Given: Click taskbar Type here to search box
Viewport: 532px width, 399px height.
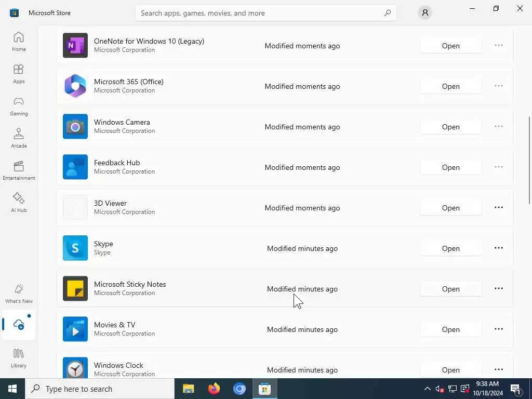Looking at the screenshot, I should point(100,389).
